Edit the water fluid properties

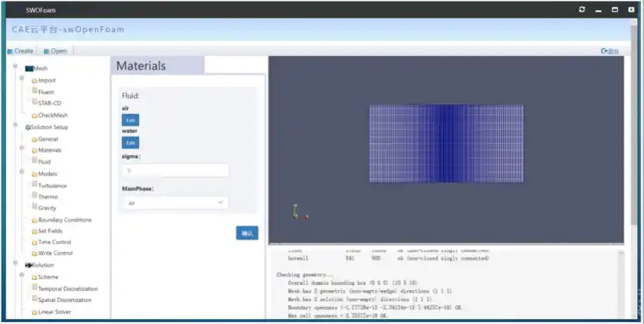click(x=130, y=142)
